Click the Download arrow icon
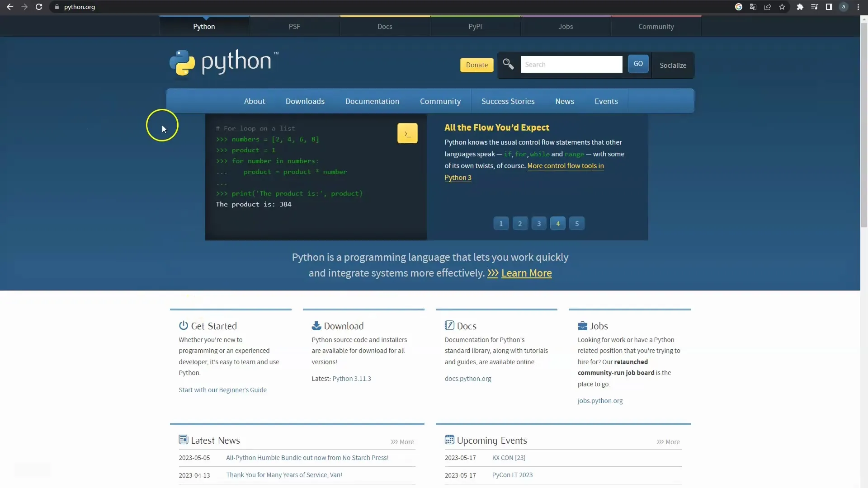The height and width of the screenshot is (488, 868). tap(316, 325)
